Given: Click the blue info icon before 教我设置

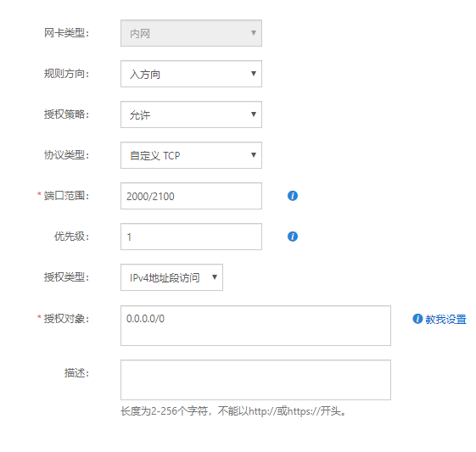Looking at the screenshot, I should click(x=417, y=319).
